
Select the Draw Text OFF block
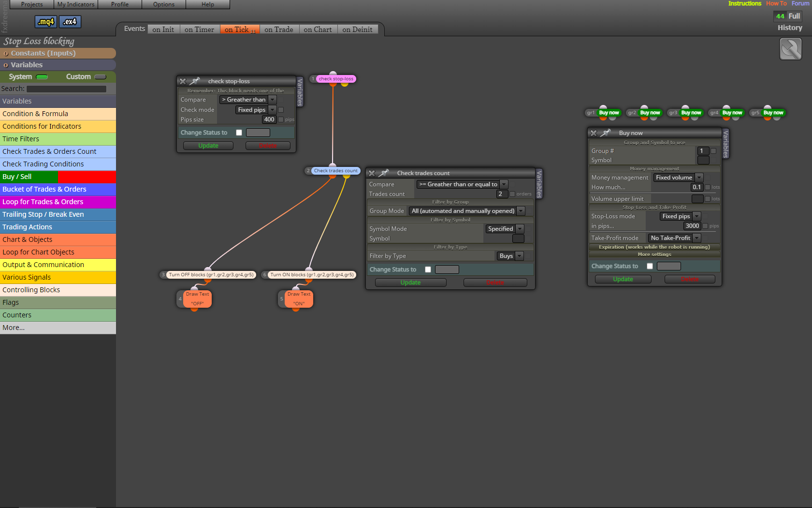(197, 299)
